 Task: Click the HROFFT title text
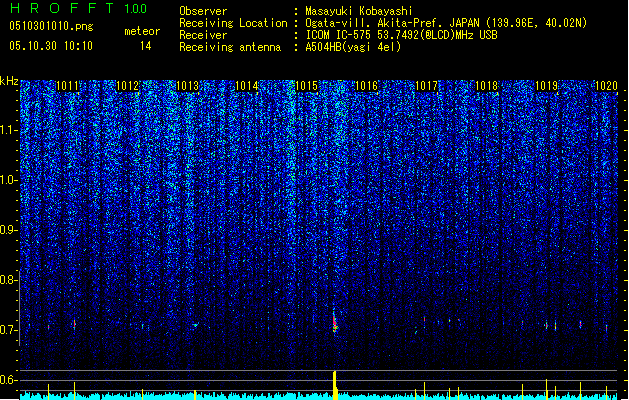[62, 8]
